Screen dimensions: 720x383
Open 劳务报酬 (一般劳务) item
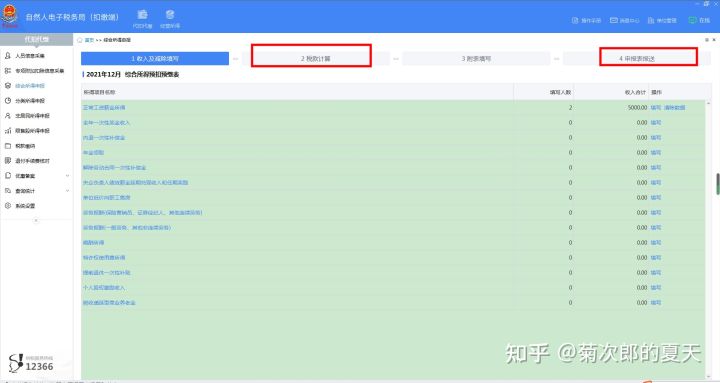click(x=127, y=228)
